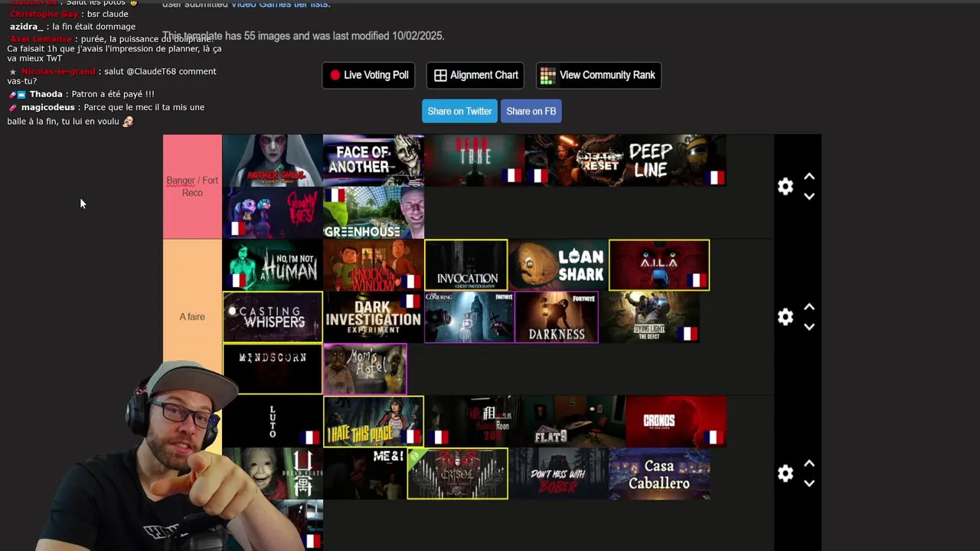Select the Darkness Fortnite thumbnail
The height and width of the screenshot is (551, 980).
[x=557, y=317]
